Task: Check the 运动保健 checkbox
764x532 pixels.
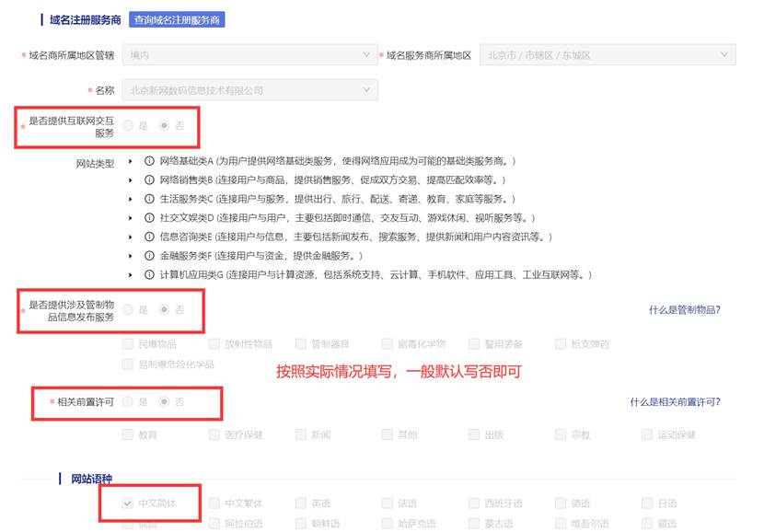Action: 647,434
